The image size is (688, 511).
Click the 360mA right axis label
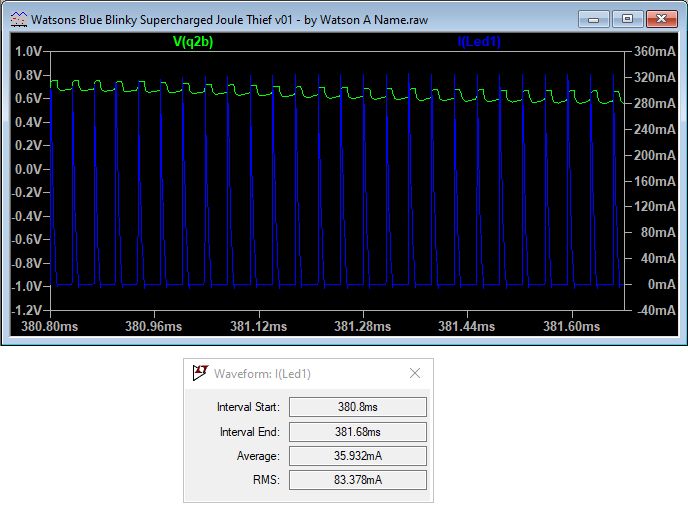point(655,51)
